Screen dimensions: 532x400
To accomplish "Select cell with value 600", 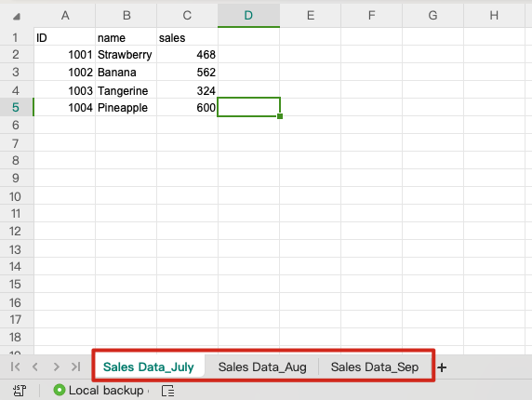I will (187, 107).
